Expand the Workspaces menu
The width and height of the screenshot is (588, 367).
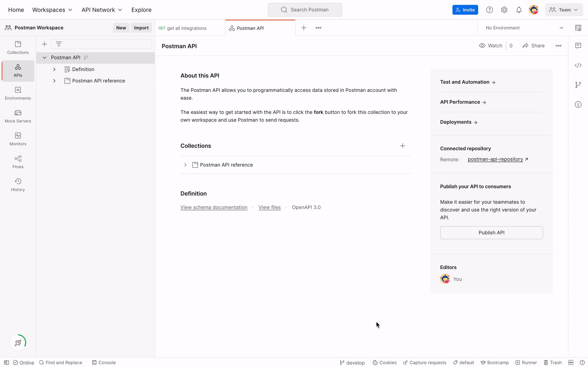pyautogui.click(x=52, y=9)
